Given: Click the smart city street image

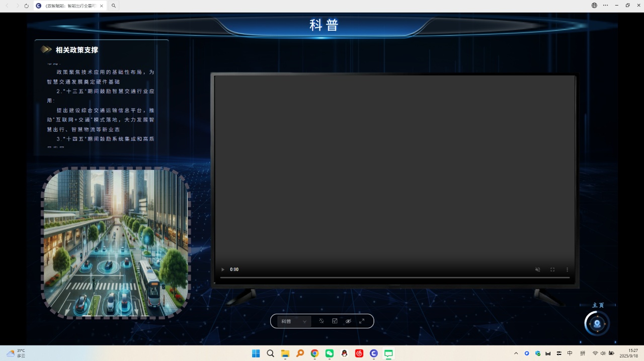Looking at the screenshot, I should (116, 243).
